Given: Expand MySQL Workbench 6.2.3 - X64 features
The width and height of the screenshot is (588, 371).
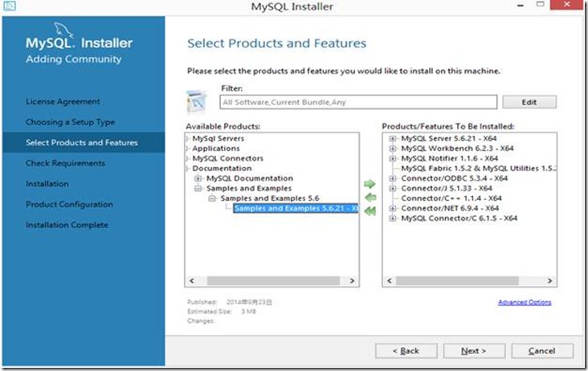Looking at the screenshot, I should pyautogui.click(x=393, y=149).
